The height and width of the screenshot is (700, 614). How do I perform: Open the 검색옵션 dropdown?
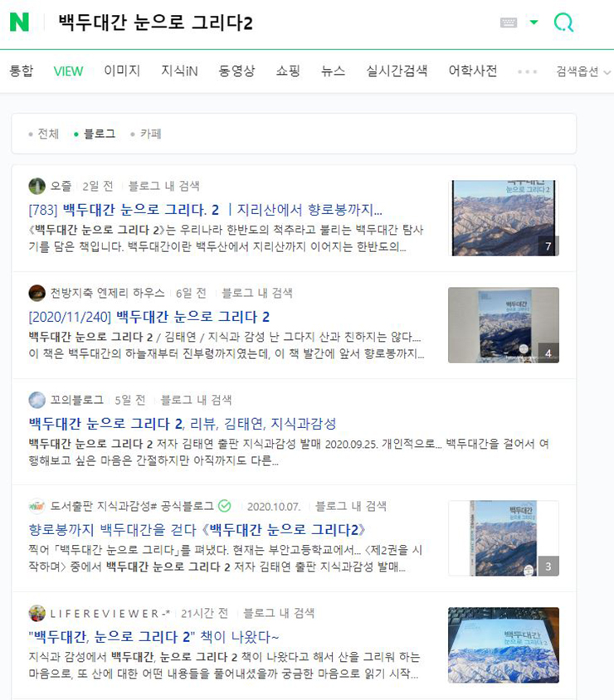(x=582, y=71)
